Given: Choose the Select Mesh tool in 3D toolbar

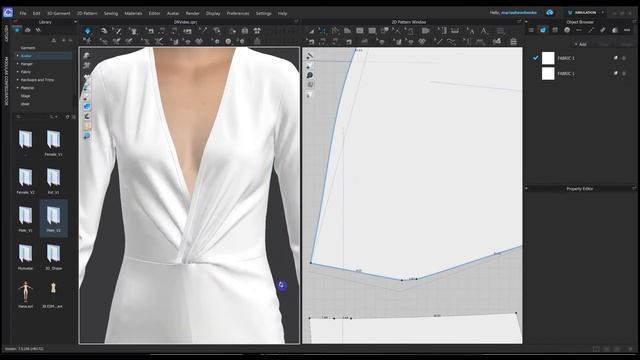Looking at the screenshot, I should [117, 31].
